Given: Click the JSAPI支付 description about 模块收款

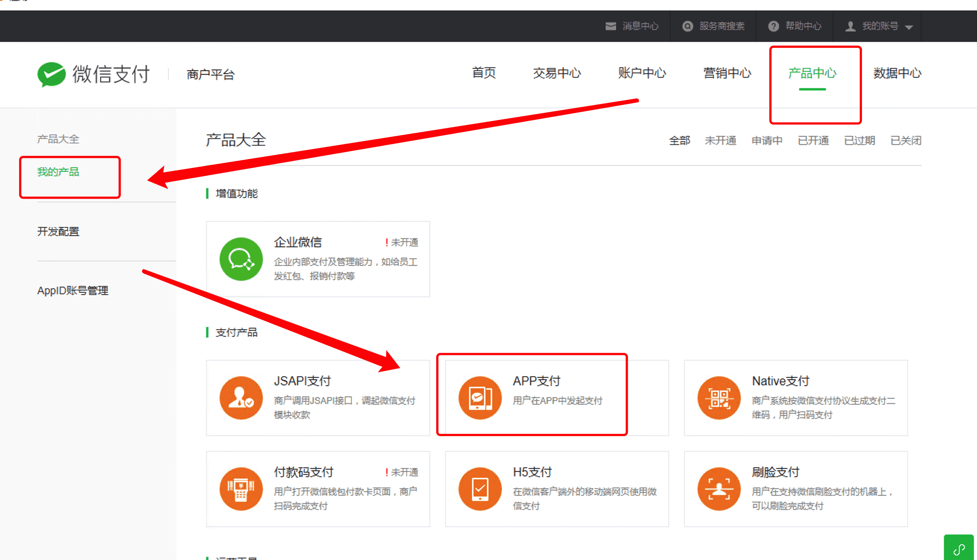Looking at the screenshot, I should click(344, 408).
